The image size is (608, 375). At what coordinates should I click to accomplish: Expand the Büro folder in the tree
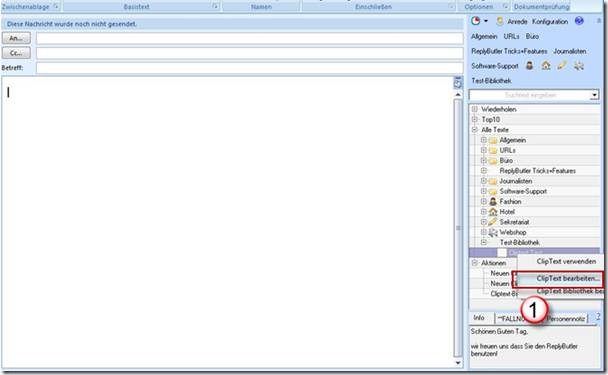(x=484, y=160)
